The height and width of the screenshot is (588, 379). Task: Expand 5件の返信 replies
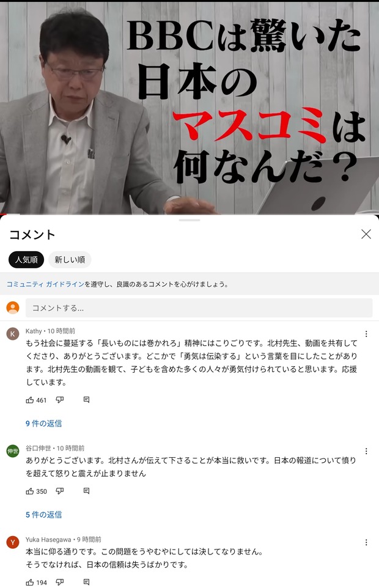tap(44, 515)
